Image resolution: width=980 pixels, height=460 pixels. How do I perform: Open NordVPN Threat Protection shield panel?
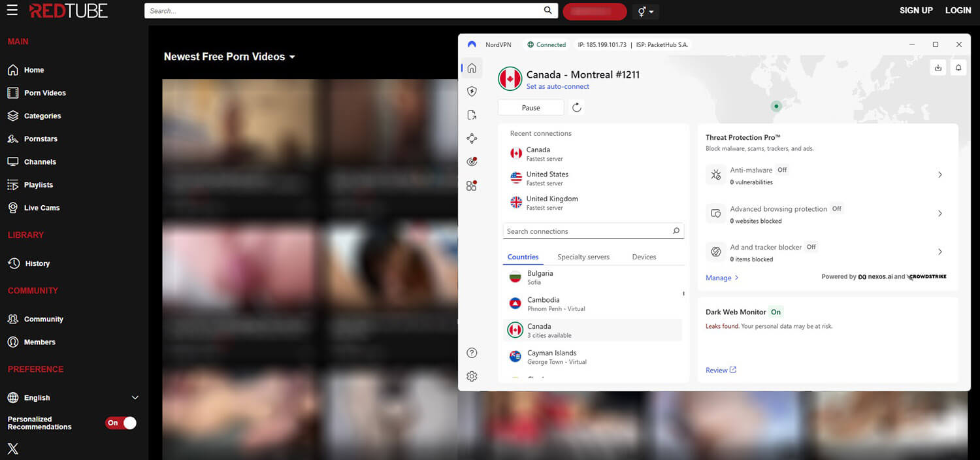tap(472, 91)
